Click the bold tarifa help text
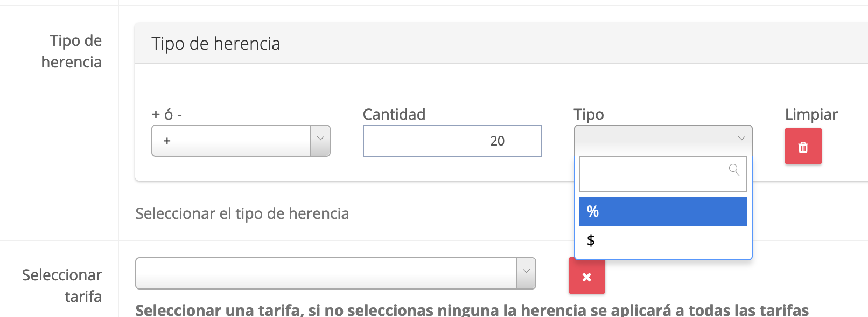Viewport: 868px width, 317px height. click(x=472, y=310)
